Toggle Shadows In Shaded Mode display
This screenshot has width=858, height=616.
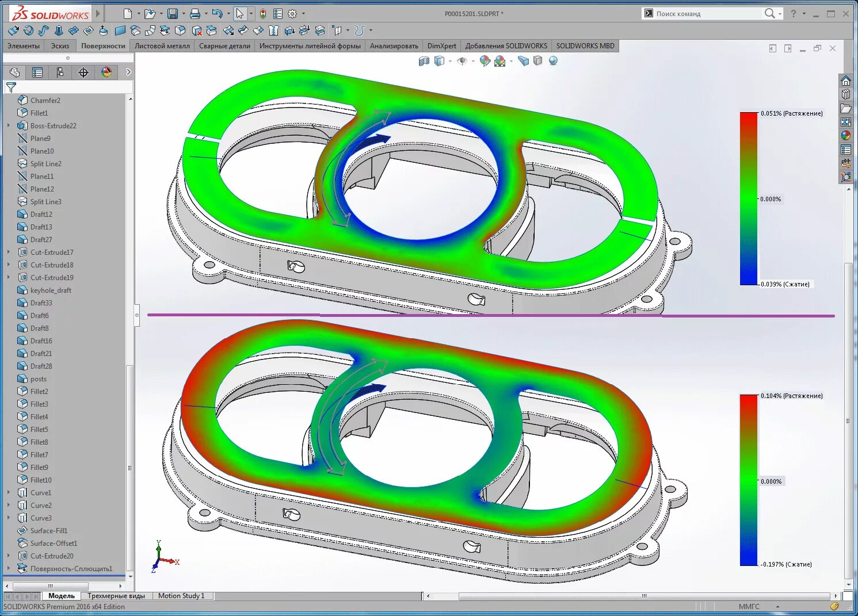(x=537, y=60)
